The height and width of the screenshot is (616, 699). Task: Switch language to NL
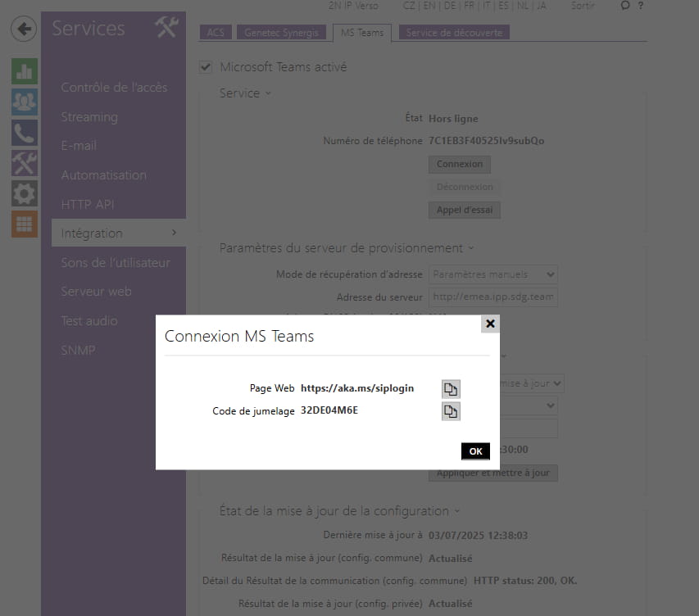(523, 6)
